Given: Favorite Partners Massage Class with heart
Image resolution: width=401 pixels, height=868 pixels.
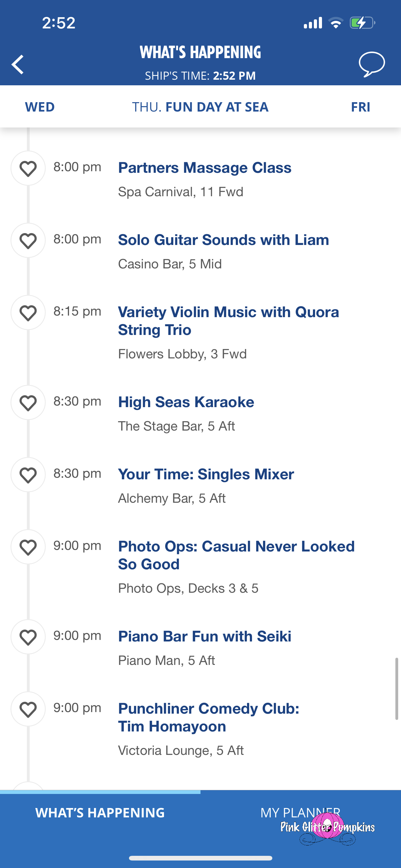Looking at the screenshot, I should (x=28, y=168).
